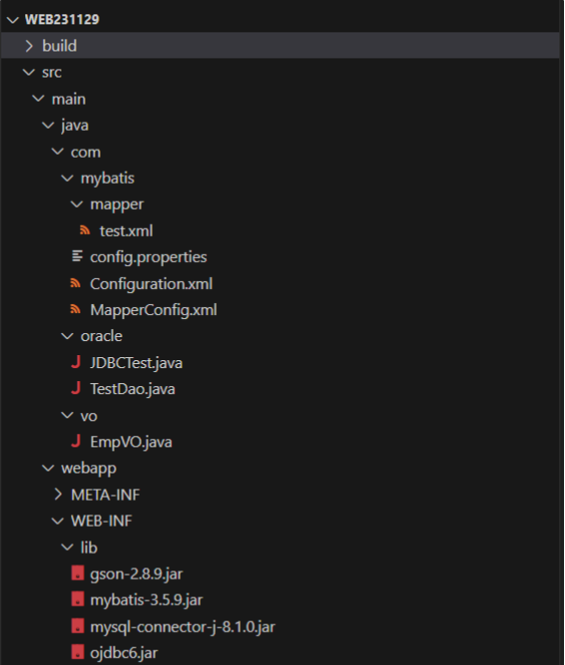Click the Java icon beside EmpVO.java

[x=76, y=441]
